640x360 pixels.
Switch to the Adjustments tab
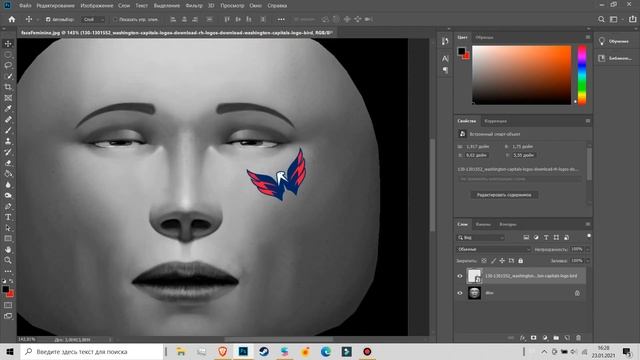[x=496, y=121]
